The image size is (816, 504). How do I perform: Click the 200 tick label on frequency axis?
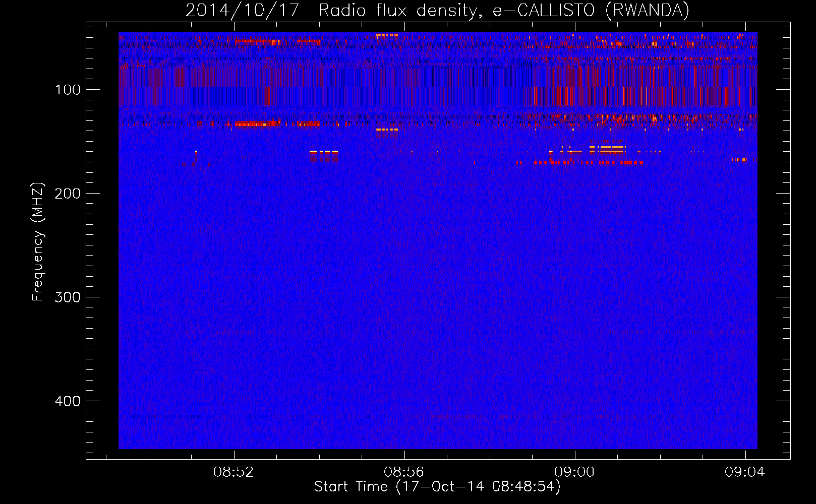point(68,194)
